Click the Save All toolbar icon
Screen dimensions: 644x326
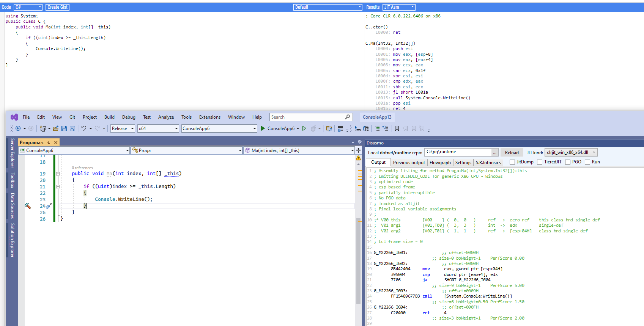pos(72,129)
